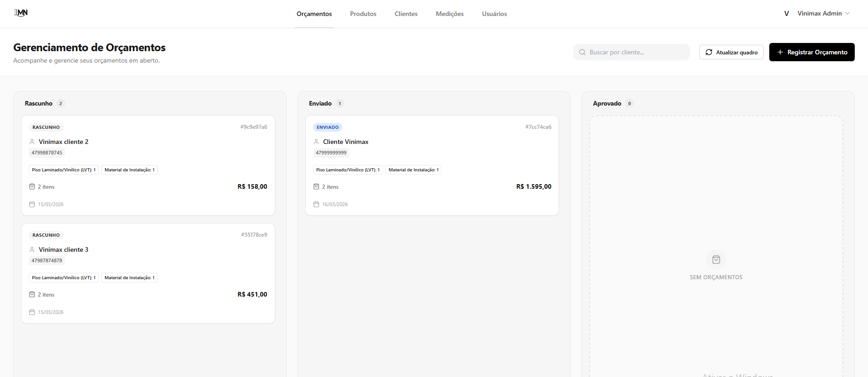The image size is (868, 377).
Task: Click the magnifier icon in search box
Action: click(582, 52)
